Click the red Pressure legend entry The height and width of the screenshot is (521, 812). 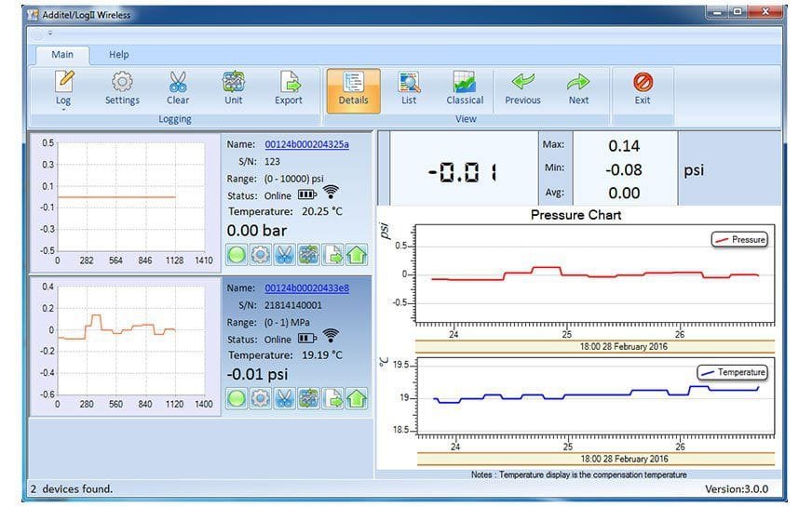[x=739, y=240]
